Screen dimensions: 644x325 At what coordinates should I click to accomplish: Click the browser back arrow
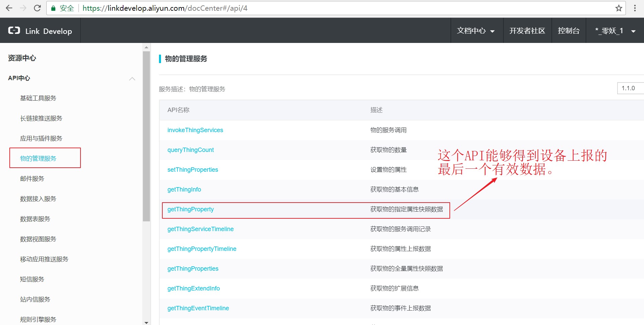click(9, 8)
